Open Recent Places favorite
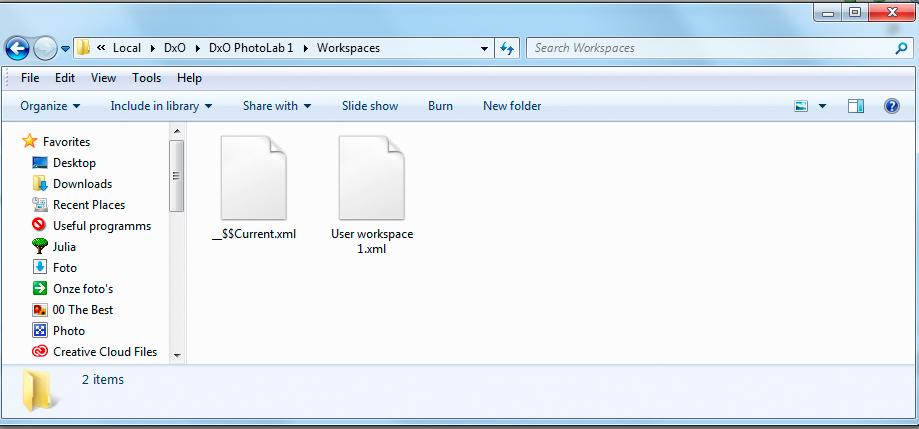The height and width of the screenshot is (429, 919). point(89,205)
